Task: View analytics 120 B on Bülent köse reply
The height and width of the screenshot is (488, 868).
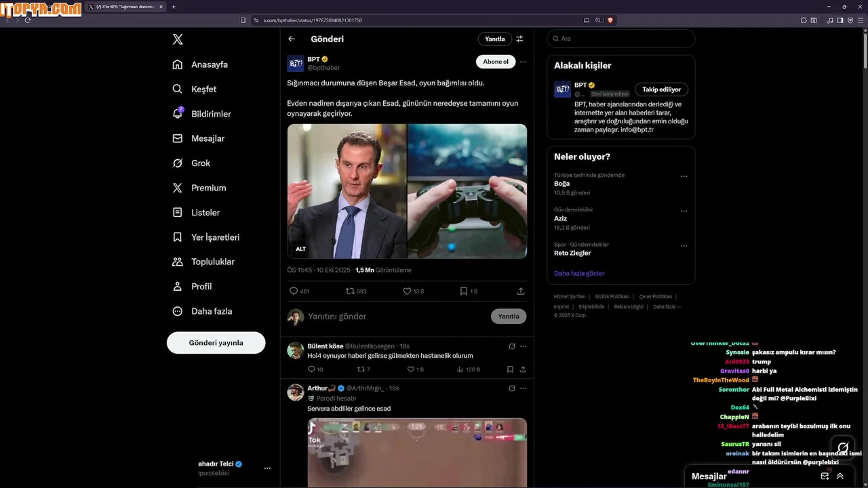Action: point(469,369)
